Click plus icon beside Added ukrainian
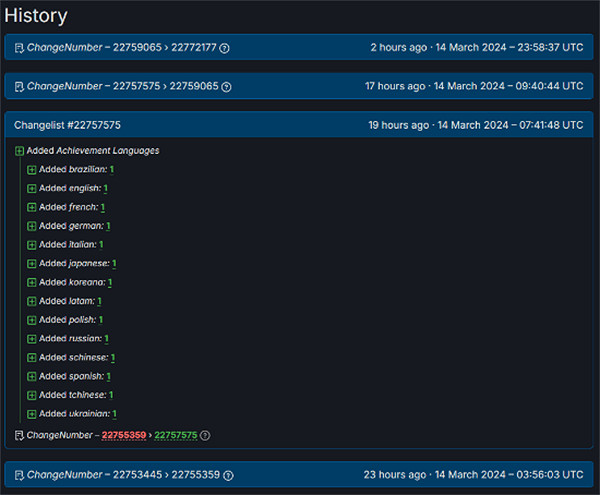Image resolution: width=600 pixels, height=495 pixels. 32,414
